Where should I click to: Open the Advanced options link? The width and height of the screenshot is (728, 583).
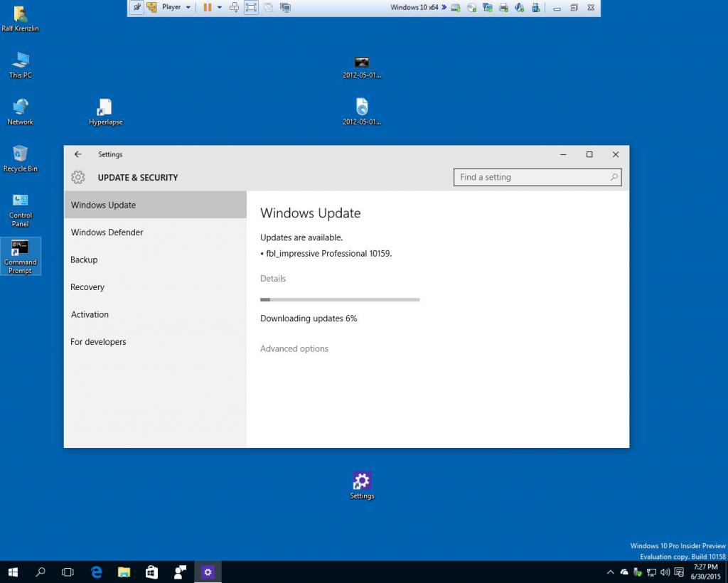(294, 348)
